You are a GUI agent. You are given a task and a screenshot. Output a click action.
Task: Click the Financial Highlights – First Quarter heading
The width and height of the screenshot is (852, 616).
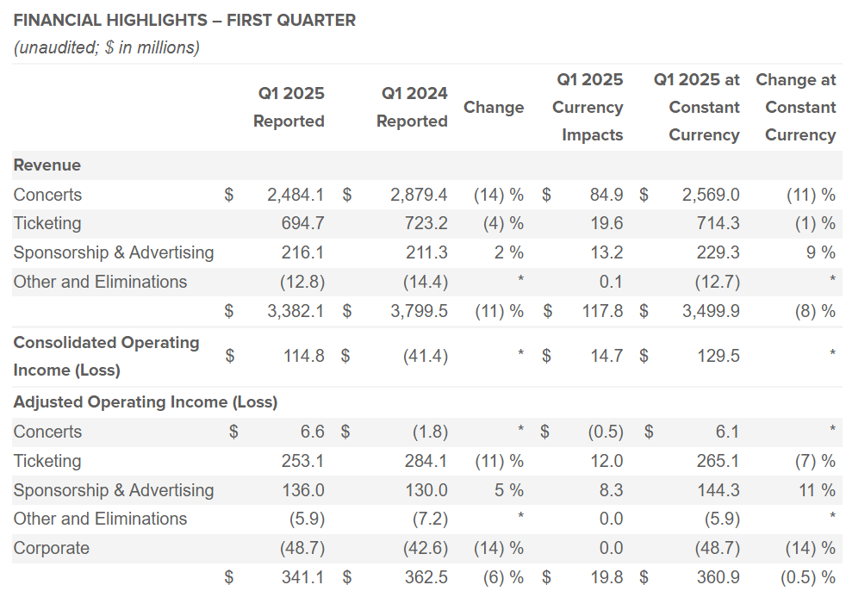coord(184,21)
